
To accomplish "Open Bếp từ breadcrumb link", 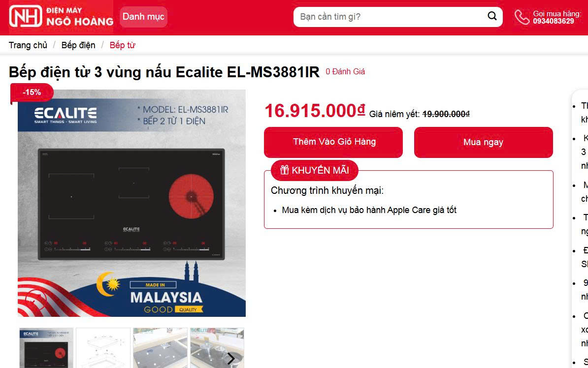I will pos(122,45).
